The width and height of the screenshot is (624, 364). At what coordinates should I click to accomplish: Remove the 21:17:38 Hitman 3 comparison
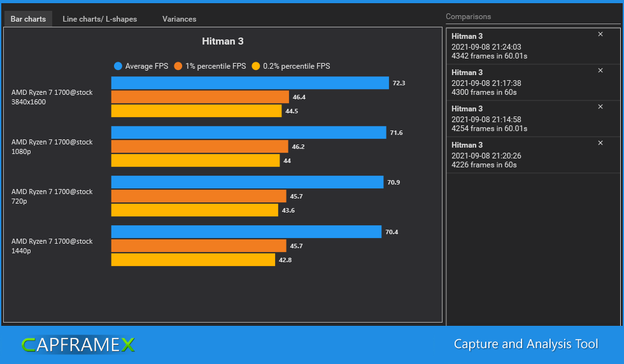[x=600, y=71]
